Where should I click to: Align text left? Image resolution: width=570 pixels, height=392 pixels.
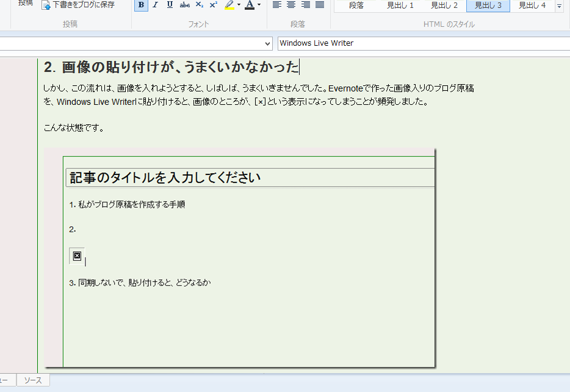(x=277, y=5)
